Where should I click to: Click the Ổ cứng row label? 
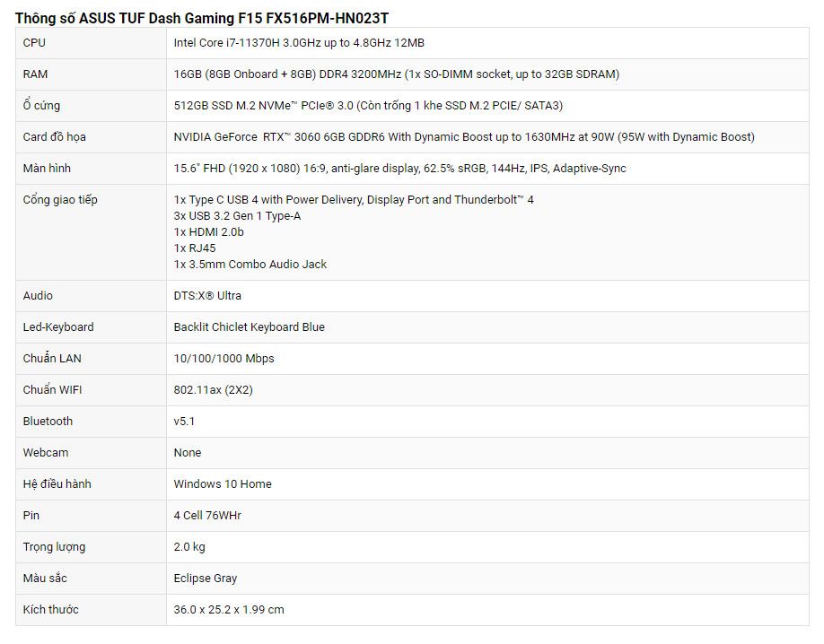pyautogui.click(x=41, y=105)
